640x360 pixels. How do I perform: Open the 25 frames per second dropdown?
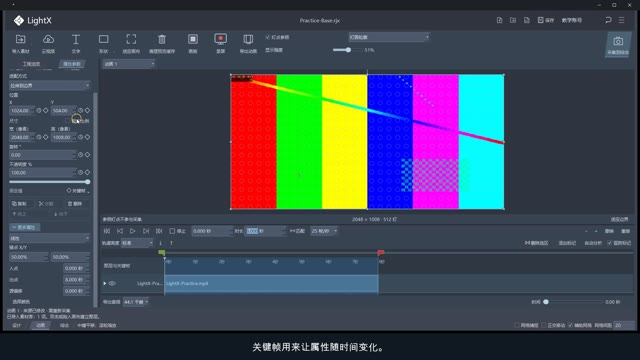coord(324,231)
